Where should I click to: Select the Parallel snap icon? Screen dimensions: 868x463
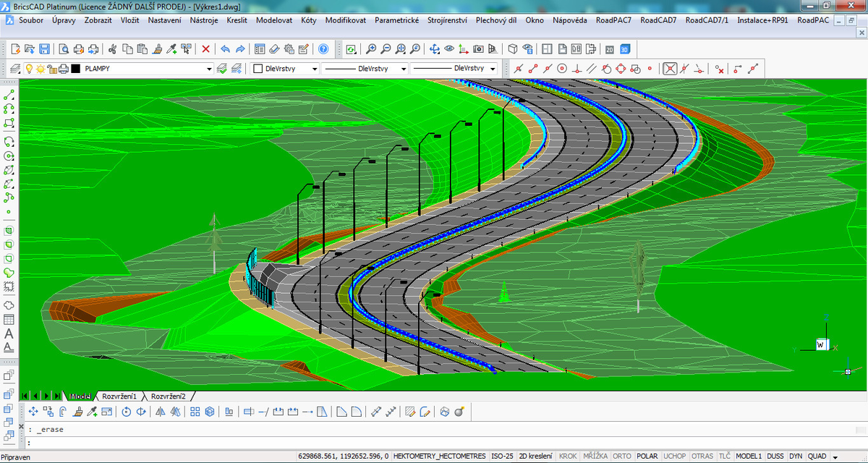(x=590, y=69)
